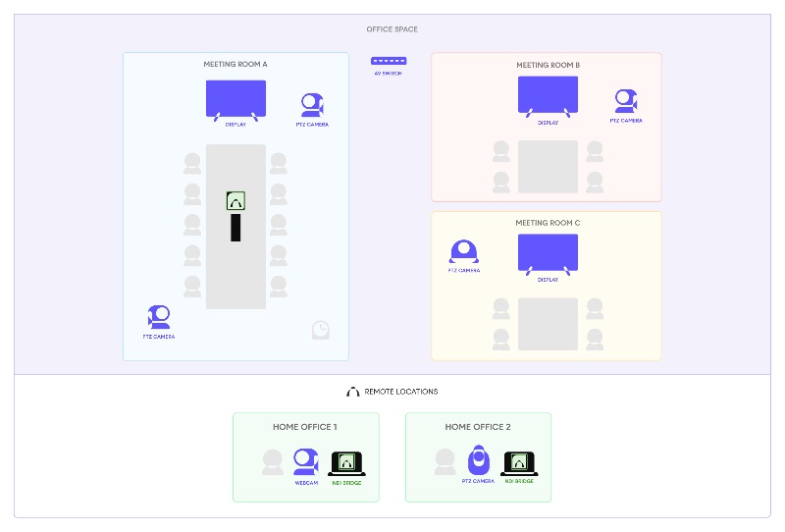Click the PTZ camera in Meeting Room B
The height and width of the screenshot is (532, 785).
tap(625, 101)
